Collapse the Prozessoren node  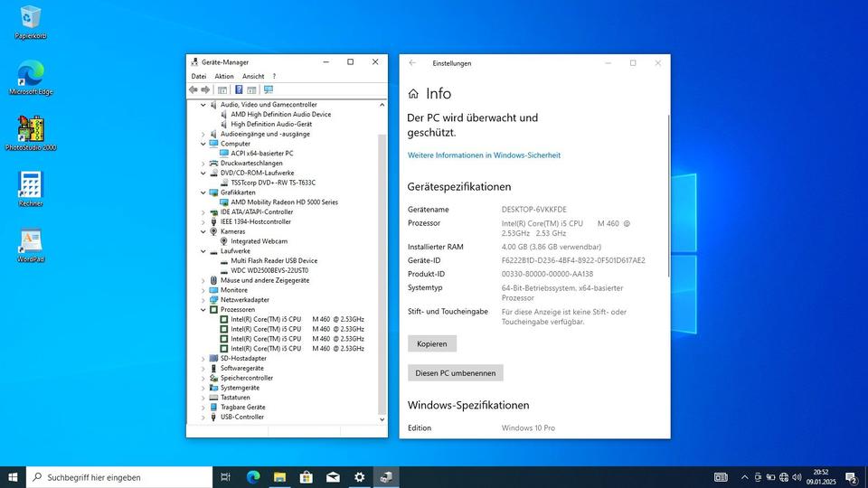[203, 310]
